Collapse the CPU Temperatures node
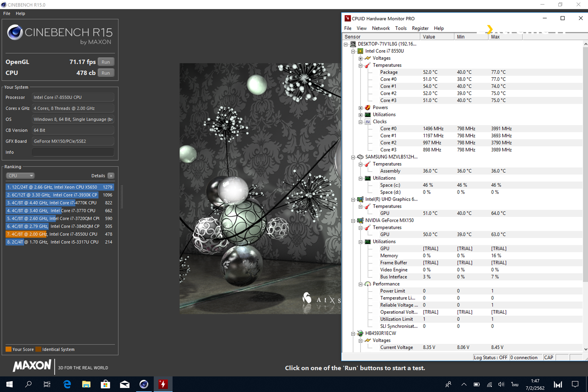The height and width of the screenshot is (392, 588). coord(361,65)
